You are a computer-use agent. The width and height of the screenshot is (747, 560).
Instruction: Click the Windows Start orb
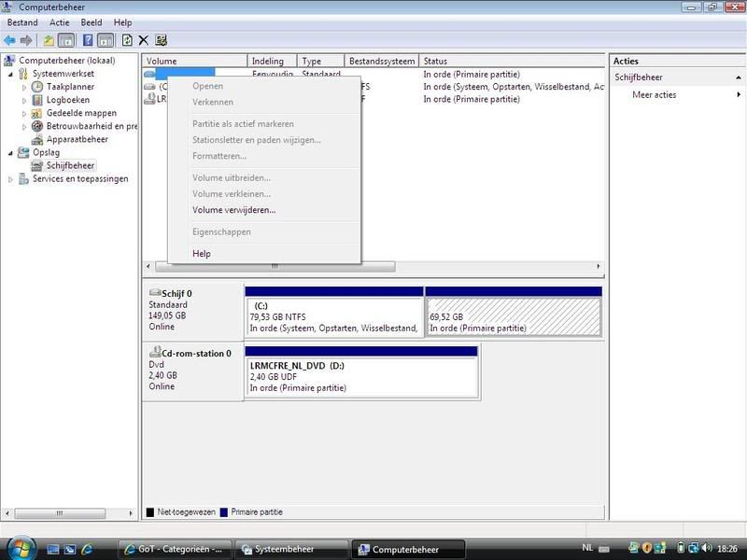pos(21,548)
